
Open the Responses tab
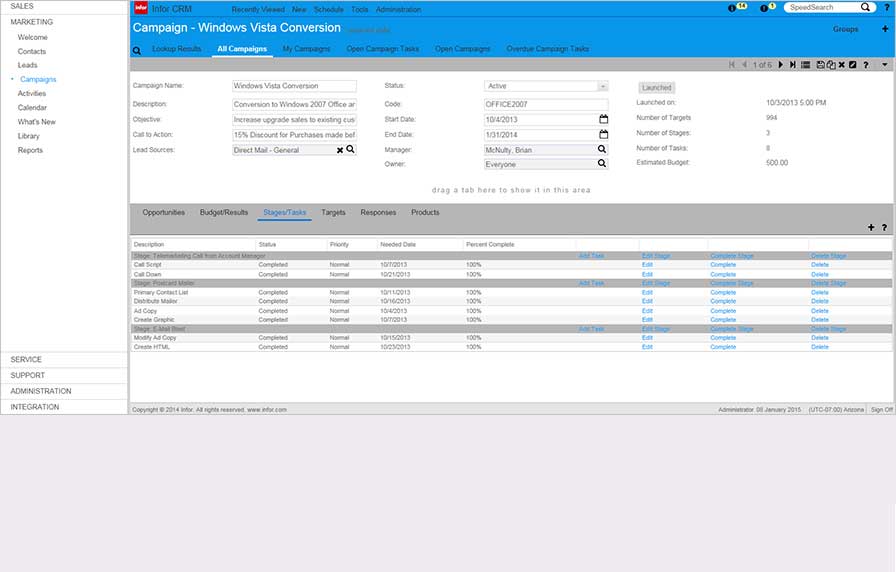[378, 212]
